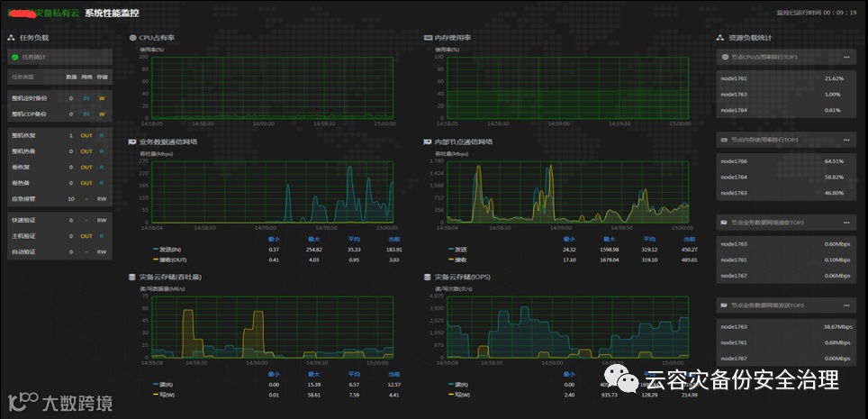Image resolution: width=868 pixels, height=419 pixels.
Task: Select the 主机验证 task row
Action: (x=59, y=236)
